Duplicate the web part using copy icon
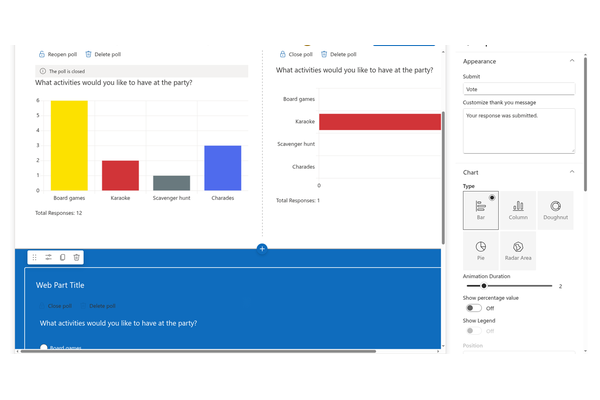600x400 pixels. [62, 257]
